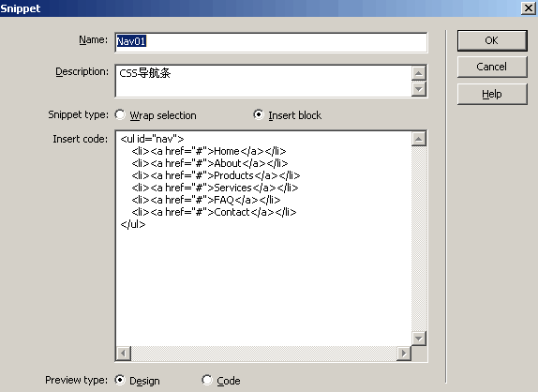The width and height of the screenshot is (538, 392).
Task: Click the closing </ul> tag line
Action: point(133,224)
